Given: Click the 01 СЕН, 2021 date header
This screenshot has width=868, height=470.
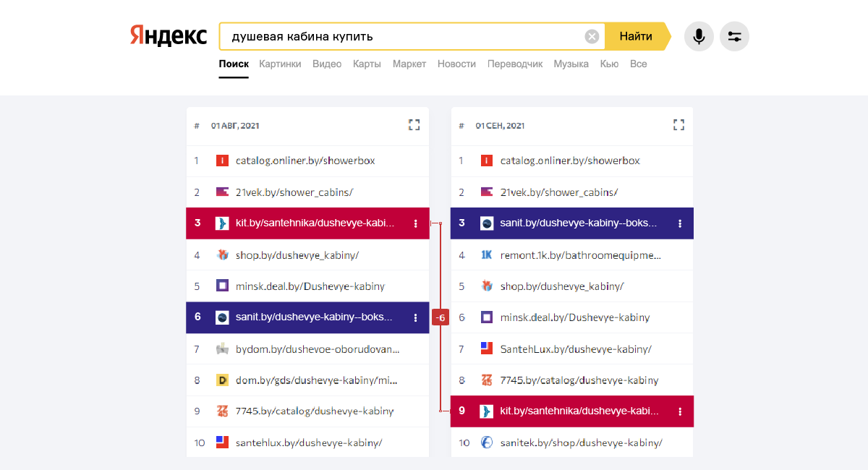Looking at the screenshot, I should pos(500,126).
